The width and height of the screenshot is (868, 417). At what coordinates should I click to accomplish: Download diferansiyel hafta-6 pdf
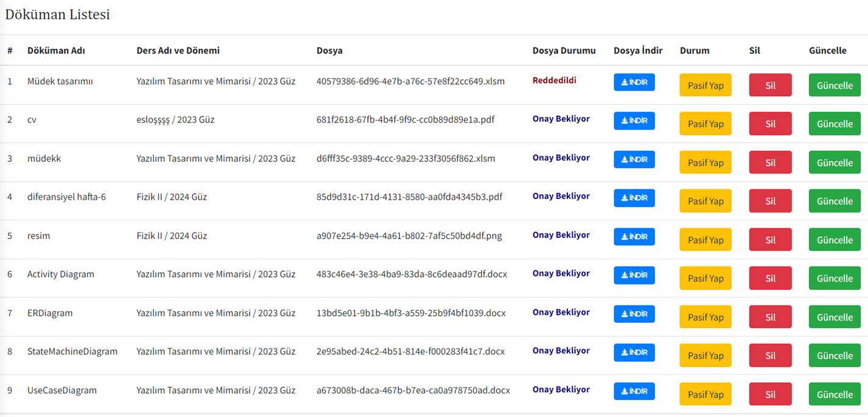click(x=634, y=198)
